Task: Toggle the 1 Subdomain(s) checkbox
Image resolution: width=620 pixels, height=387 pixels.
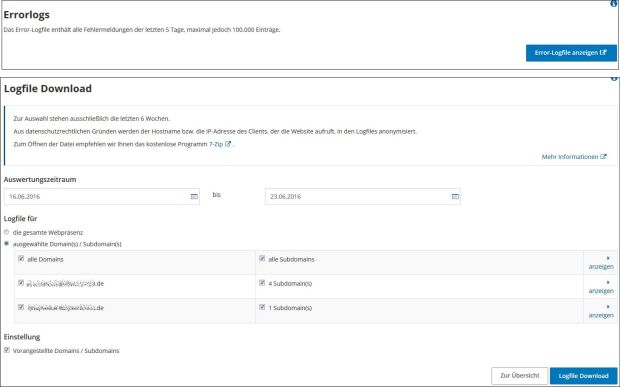Action: tap(262, 307)
